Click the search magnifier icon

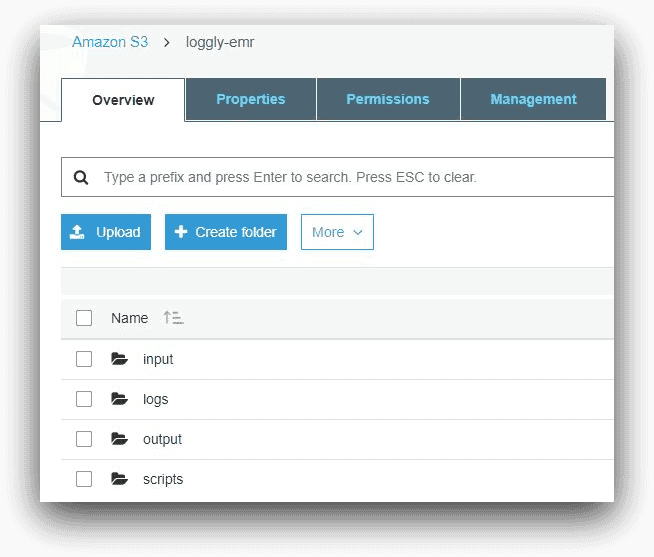pos(81,177)
